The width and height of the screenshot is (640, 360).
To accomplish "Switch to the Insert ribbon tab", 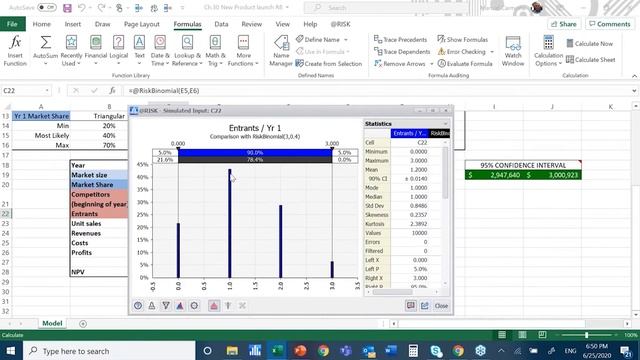I will pos(73,24).
